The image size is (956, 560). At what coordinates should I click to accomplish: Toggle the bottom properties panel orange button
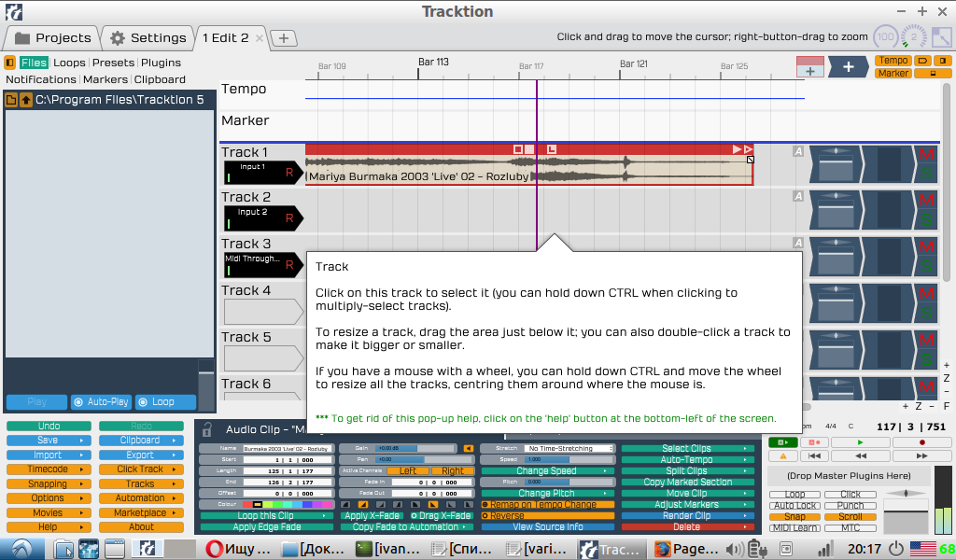click(x=933, y=73)
